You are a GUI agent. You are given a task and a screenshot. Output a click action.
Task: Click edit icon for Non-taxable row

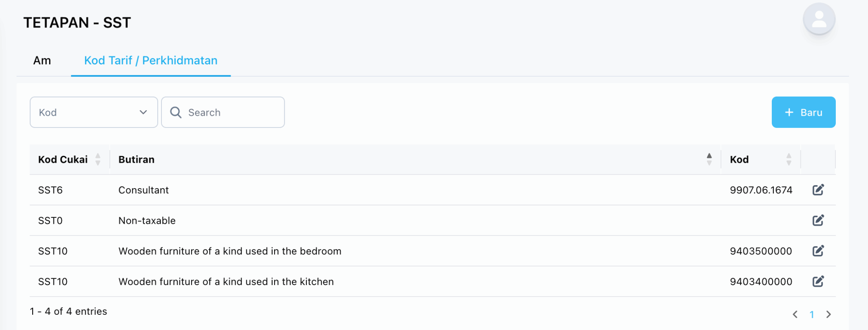click(818, 220)
